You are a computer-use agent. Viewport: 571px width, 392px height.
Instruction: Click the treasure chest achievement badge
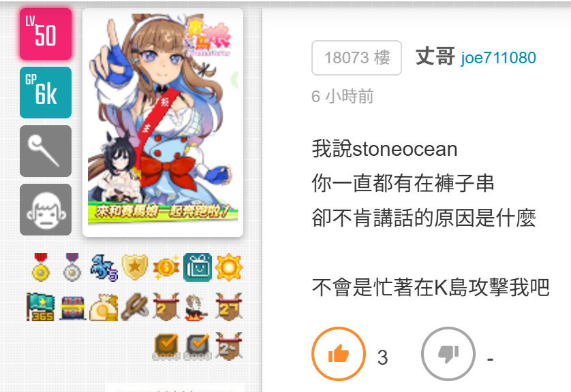coord(72,308)
